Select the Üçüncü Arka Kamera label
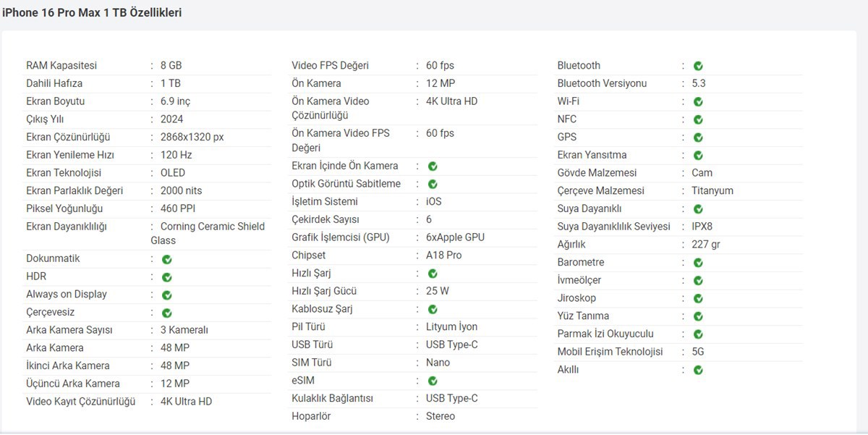 (73, 384)
